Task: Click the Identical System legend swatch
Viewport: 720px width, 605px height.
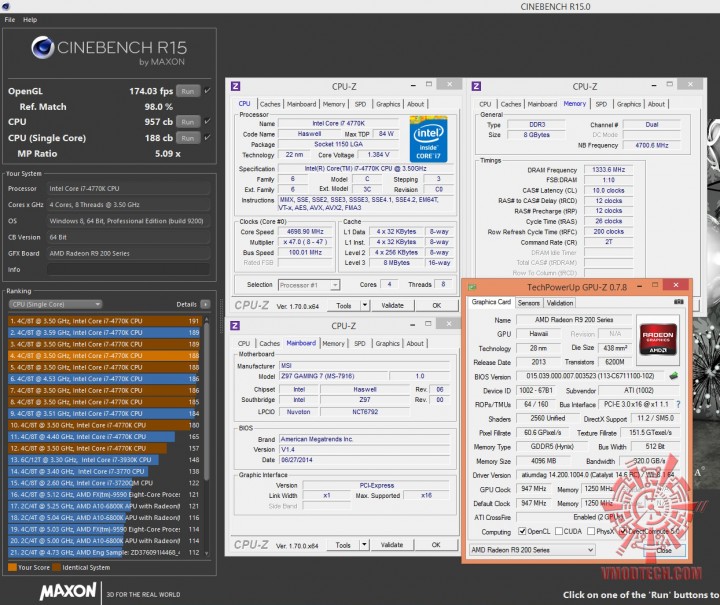Action: point(56,567)
